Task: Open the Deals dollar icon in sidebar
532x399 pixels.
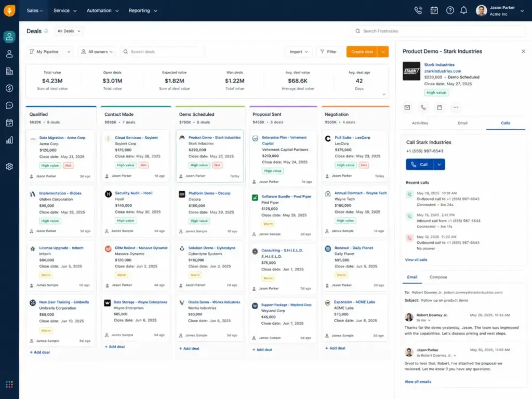Action: click(x=9, y=88)
